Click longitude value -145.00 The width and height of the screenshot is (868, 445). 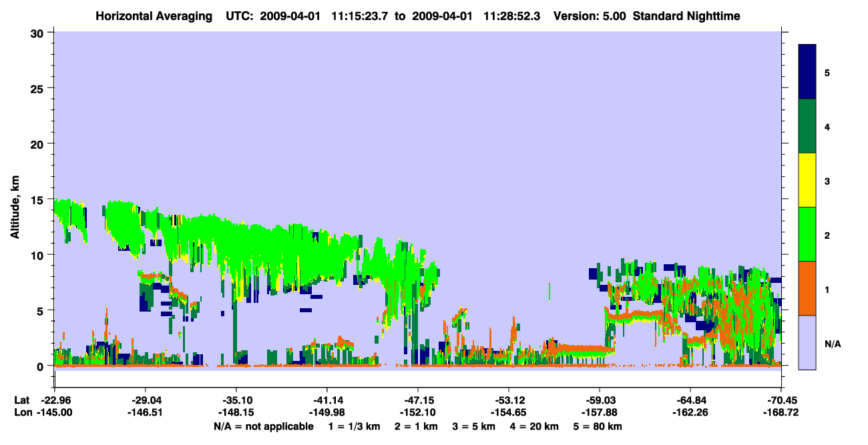pyautogui.click(x=54, y=413)
